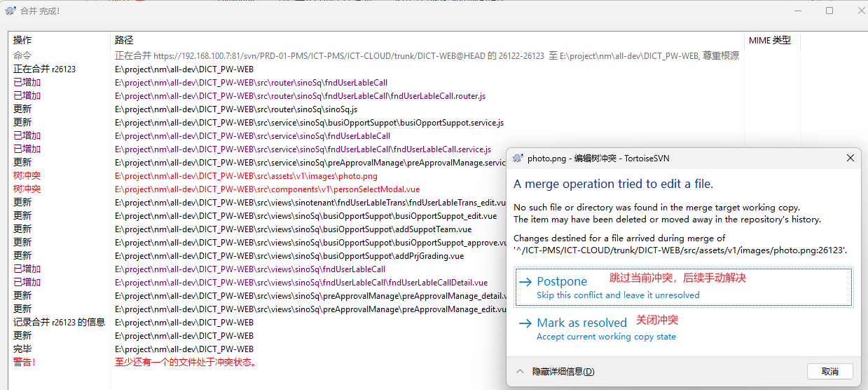The width and height of the screenshot is (868, 390).
Task: Select the 完毕 finished row
Action: [x=184, y=349]
